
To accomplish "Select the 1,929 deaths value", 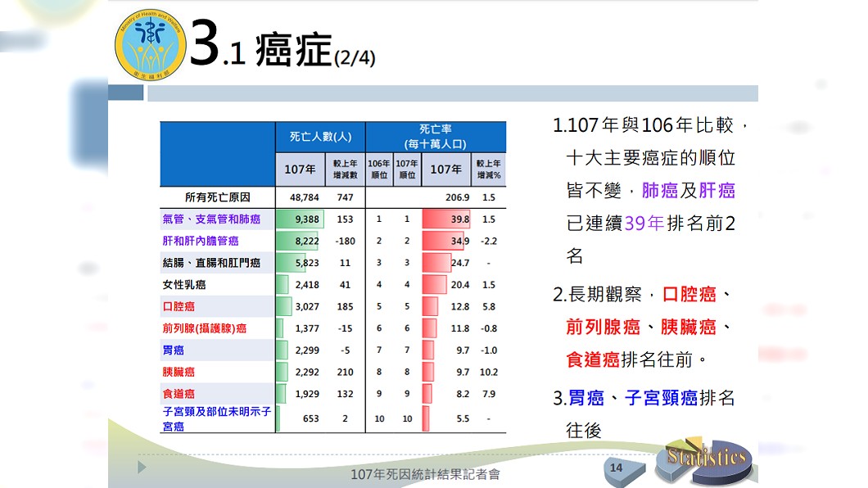I will click(x=307, y=394).
